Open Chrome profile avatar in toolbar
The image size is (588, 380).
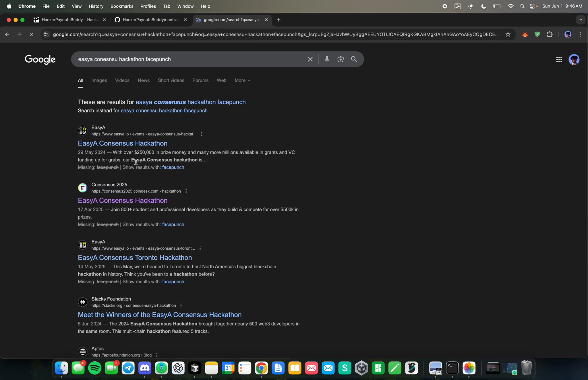(568, 34)
